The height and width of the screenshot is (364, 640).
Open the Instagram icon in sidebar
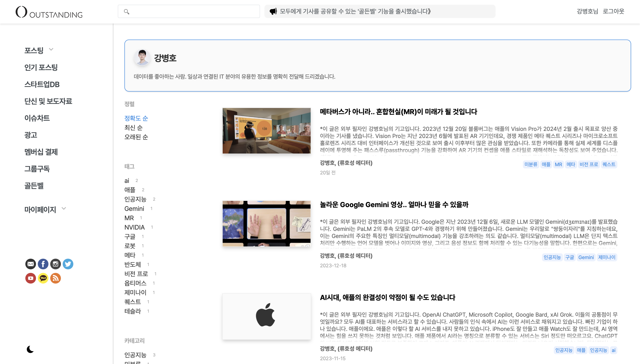pyautogui.click(x=55, y=264)
